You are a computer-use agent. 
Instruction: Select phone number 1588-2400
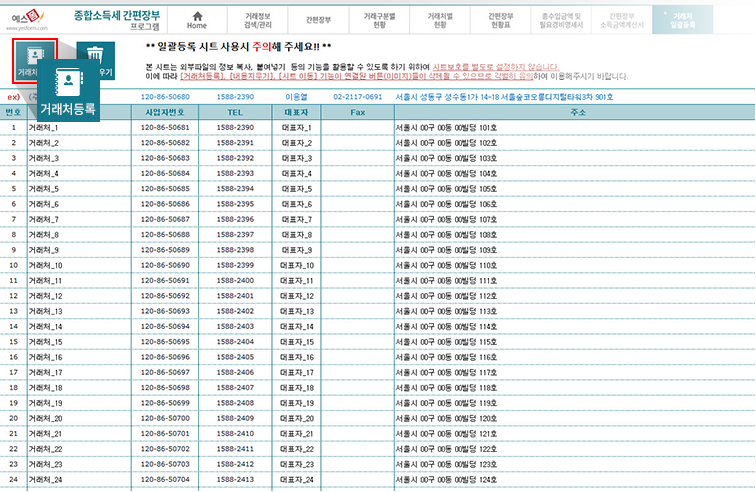click(235, 281)
